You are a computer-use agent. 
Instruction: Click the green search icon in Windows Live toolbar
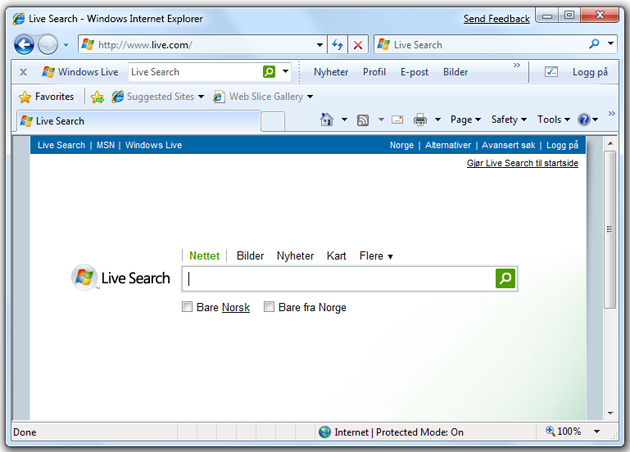tap(269, 72)
